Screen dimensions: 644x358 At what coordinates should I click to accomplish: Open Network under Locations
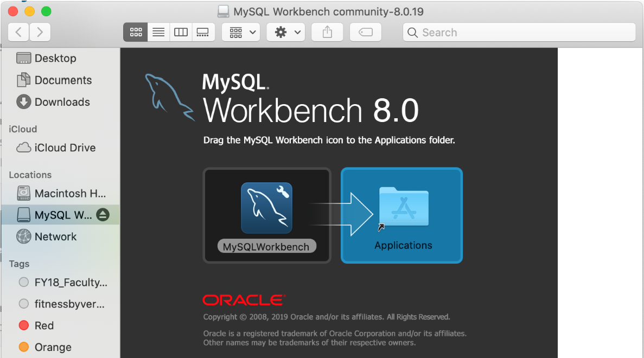54,236
